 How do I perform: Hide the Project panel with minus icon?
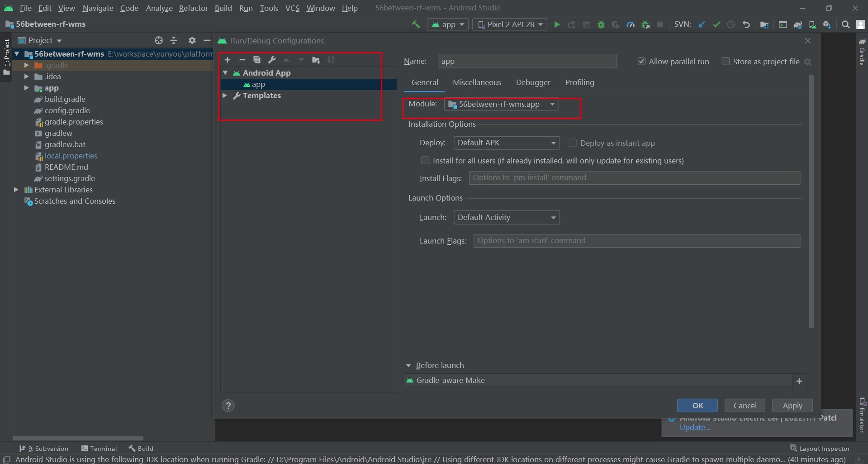[x=207, y=40]
